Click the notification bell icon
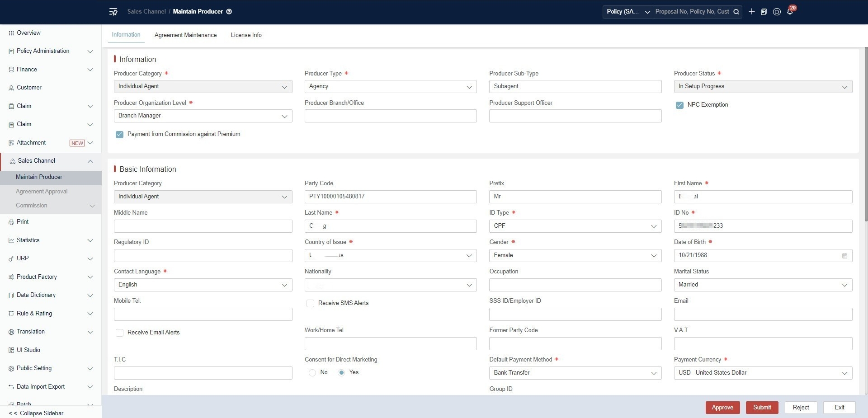Image resolution: width=868 pixels, height=418 pixels. coord(790,12)
